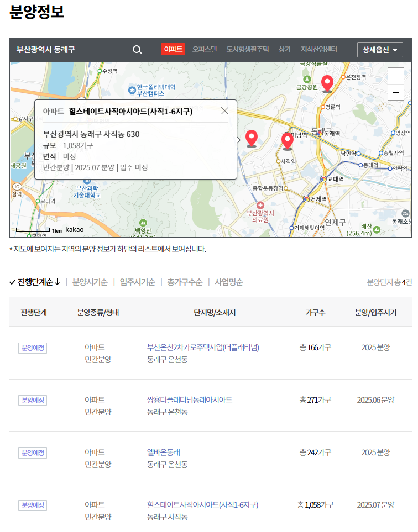Zoom out the map with minus button
This screenshot has width=418, height=532.
click(x=395, y=92)
